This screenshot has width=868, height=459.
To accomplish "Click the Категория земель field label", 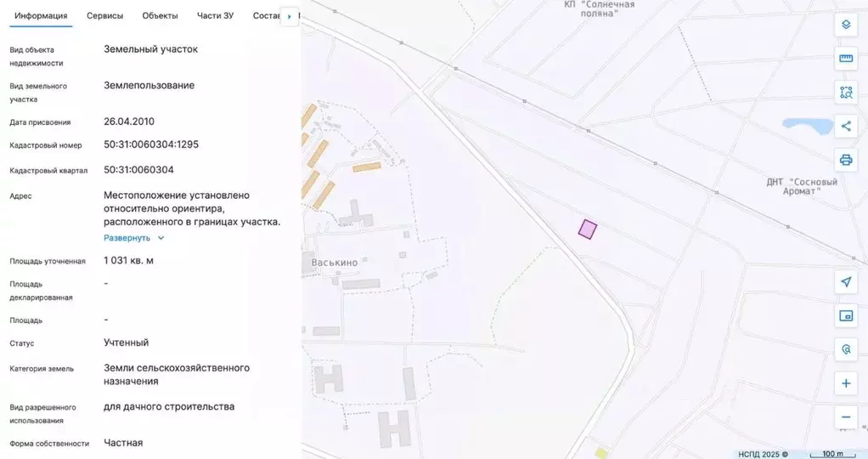I will coord(42,369).
